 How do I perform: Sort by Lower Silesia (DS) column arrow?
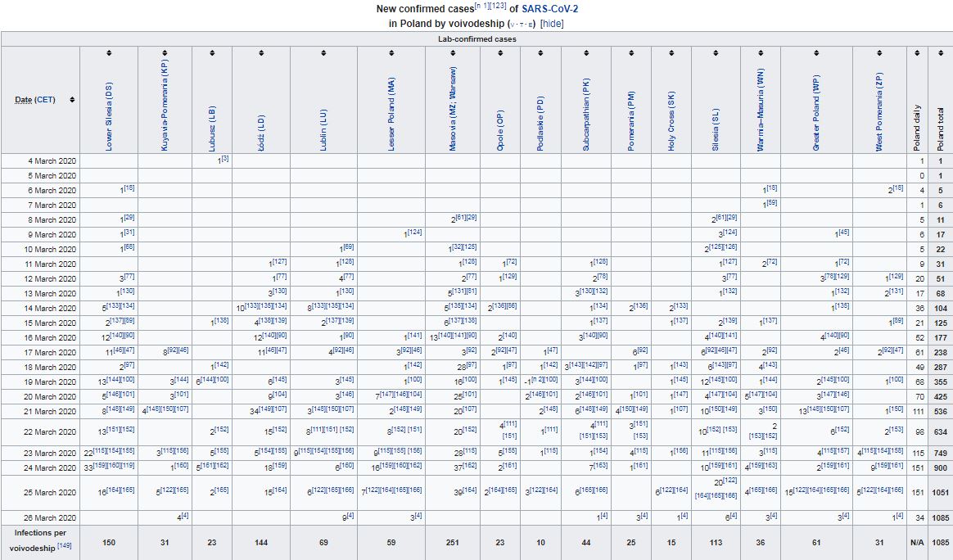point(109,53)
